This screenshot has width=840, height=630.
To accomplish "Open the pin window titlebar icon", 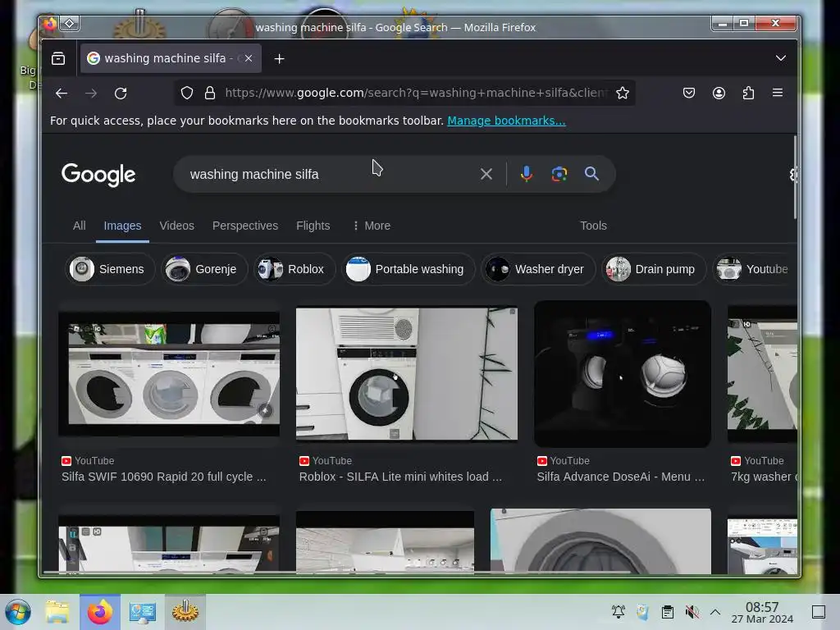I will (x=70, y=24).
